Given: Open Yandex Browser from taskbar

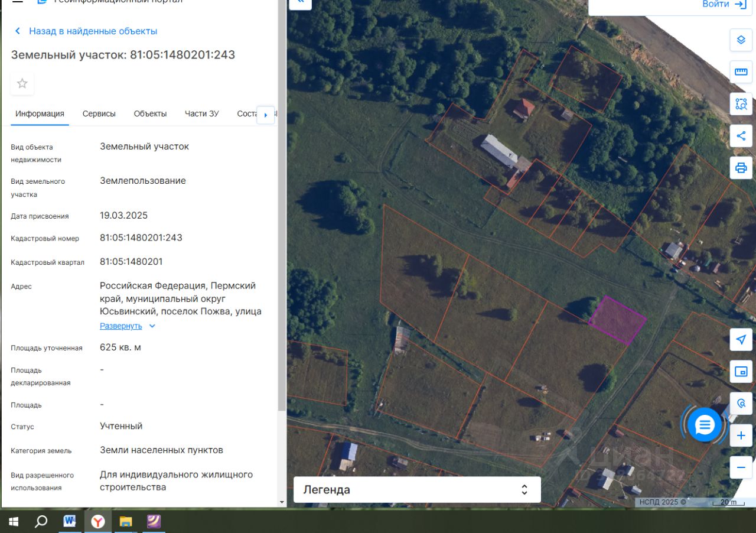Looking at the screenshot, I should coord(98,521).
